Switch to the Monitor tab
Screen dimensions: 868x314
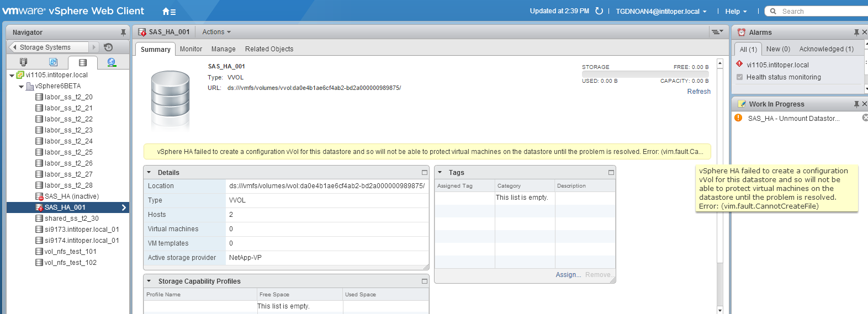(x=190, y=49)
